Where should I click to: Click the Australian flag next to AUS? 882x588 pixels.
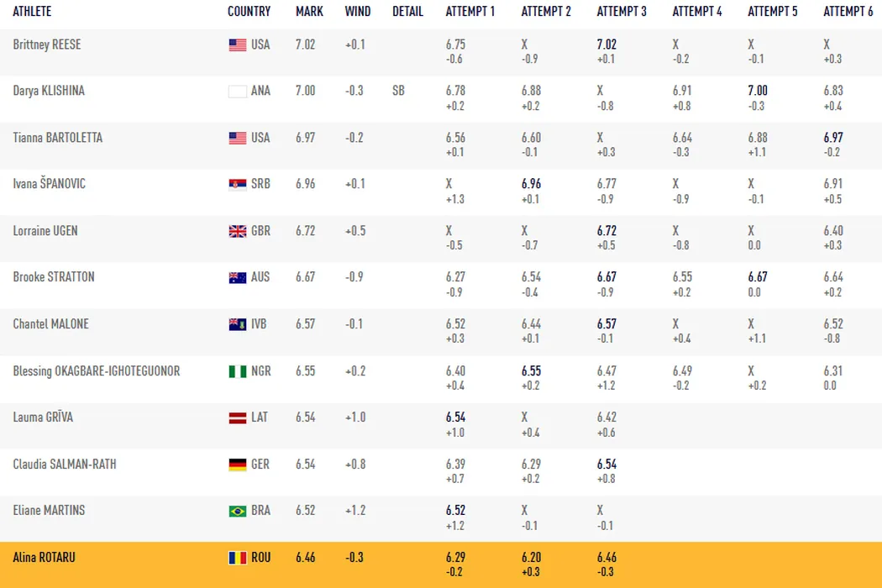pyautogui.click(x=238, y=277)
